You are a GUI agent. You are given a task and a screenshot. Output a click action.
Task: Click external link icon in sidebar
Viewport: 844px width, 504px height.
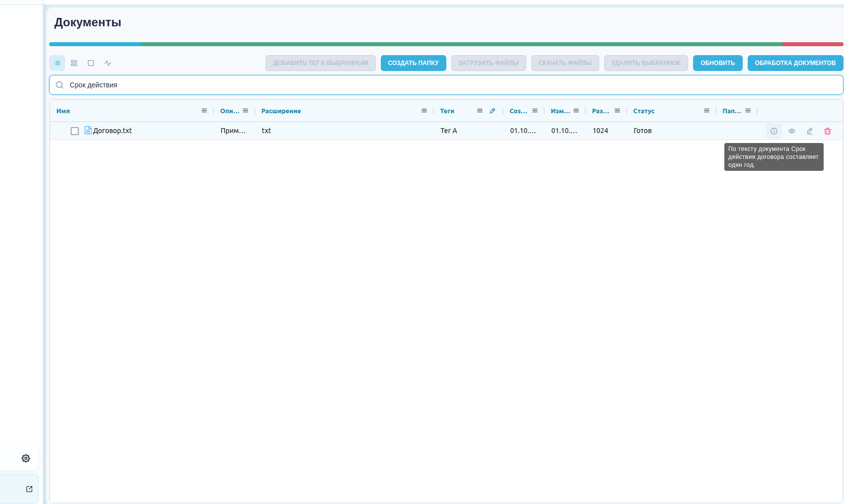click(29, 489)
